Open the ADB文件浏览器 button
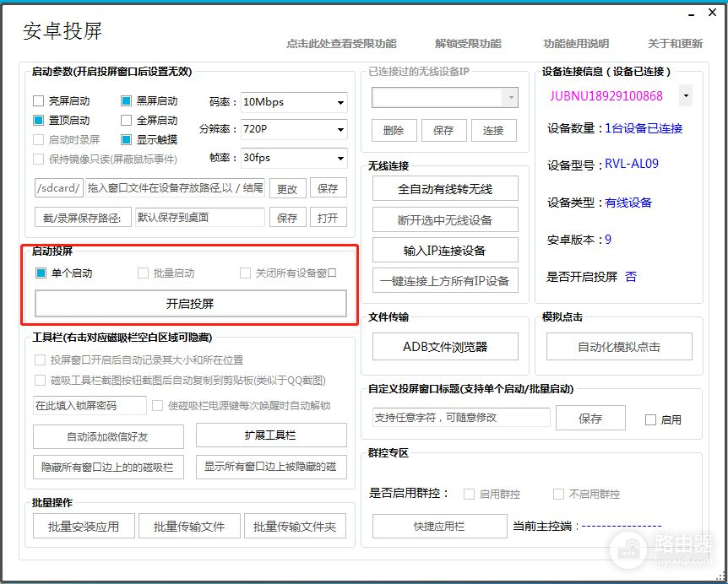The height and width of the screenshot is (584, 728). pos(445,347)
